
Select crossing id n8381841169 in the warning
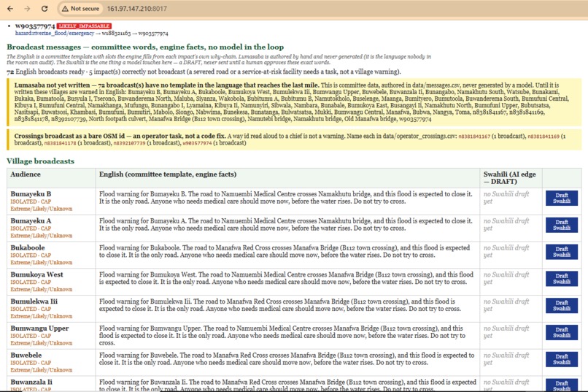click(x=543, y=137)
